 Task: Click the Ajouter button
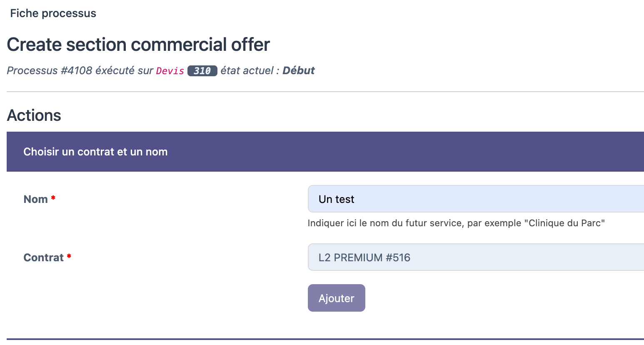coord(336,298)
